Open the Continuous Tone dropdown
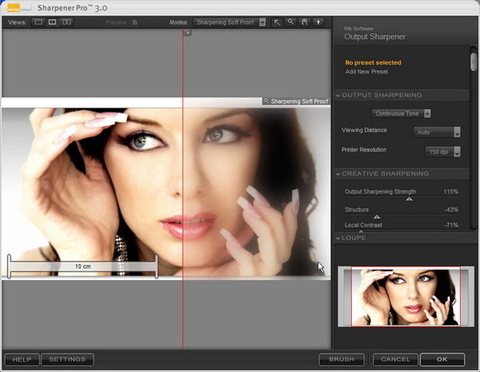480x372 pixels. [401, 114]
